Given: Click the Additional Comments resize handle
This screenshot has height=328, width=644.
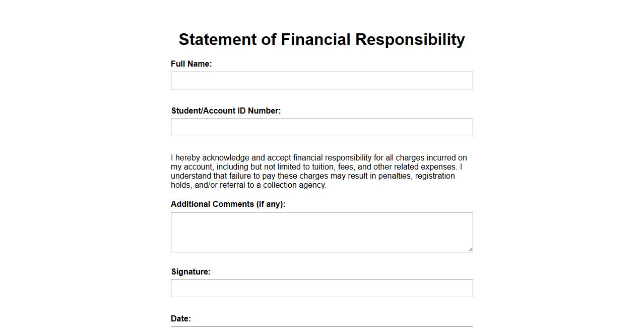Looking at the screenshot, I should [470, 249].
